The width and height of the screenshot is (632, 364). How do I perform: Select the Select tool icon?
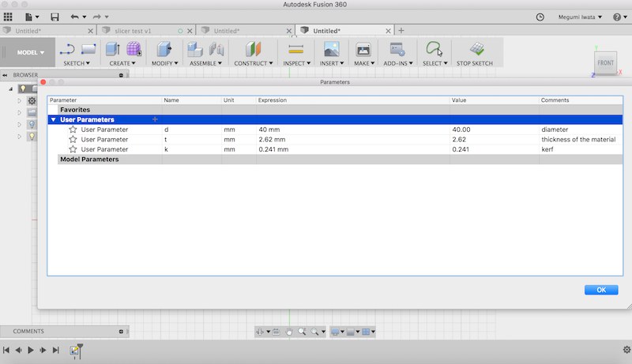pyautogui.click(x=434, y=49)
